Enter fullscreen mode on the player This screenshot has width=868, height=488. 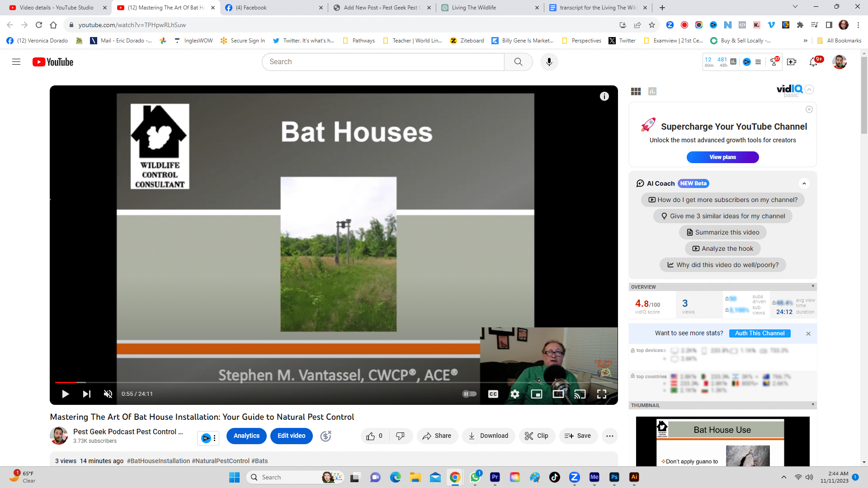click(x=602, y=394)
